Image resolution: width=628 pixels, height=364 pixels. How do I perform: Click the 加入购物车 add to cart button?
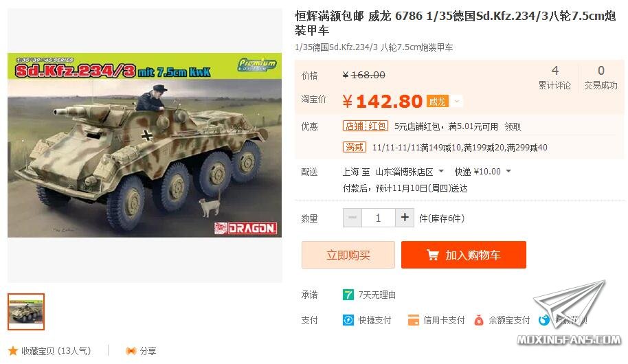click(463, 255)
